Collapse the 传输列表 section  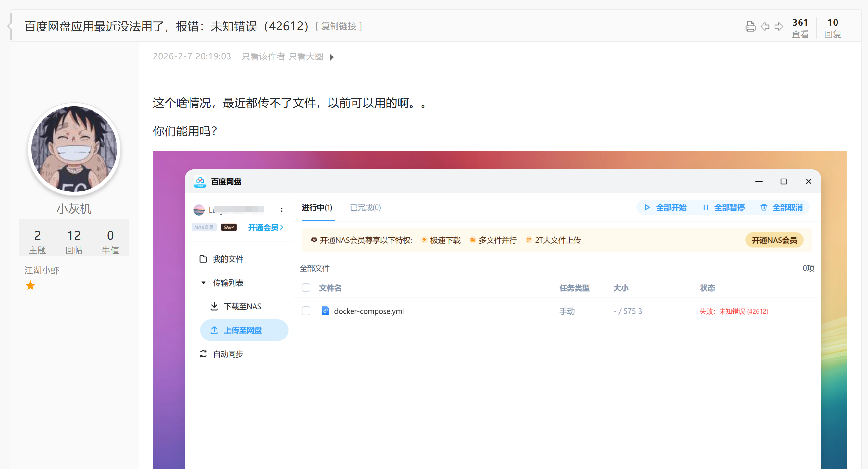point(203,283)
